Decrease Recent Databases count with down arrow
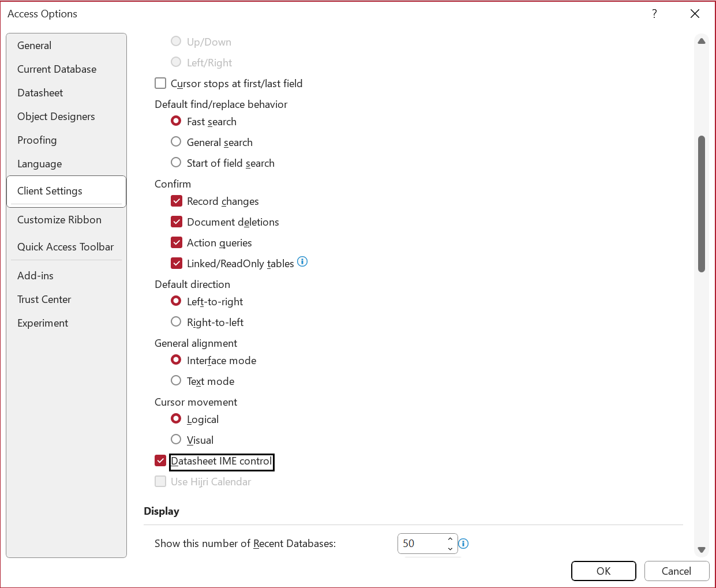The height and width of the screenshot is (588, 716). pyautogui.click(x=450, y=548)
